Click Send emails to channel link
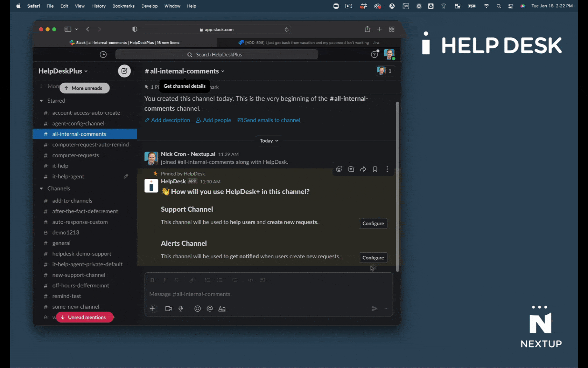 pyautogui.click(x=269, y=120)
